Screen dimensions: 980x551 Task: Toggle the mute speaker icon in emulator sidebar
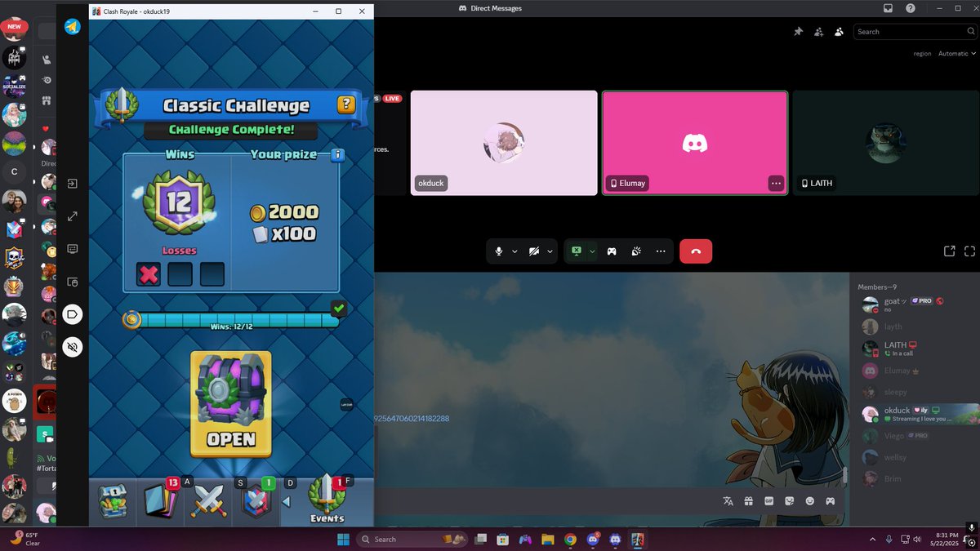coord(73,347)
